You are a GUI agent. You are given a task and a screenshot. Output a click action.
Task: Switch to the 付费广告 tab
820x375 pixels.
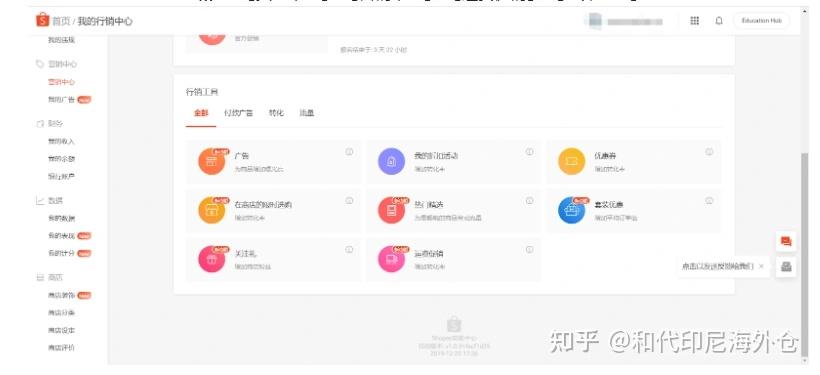(238, 113)
